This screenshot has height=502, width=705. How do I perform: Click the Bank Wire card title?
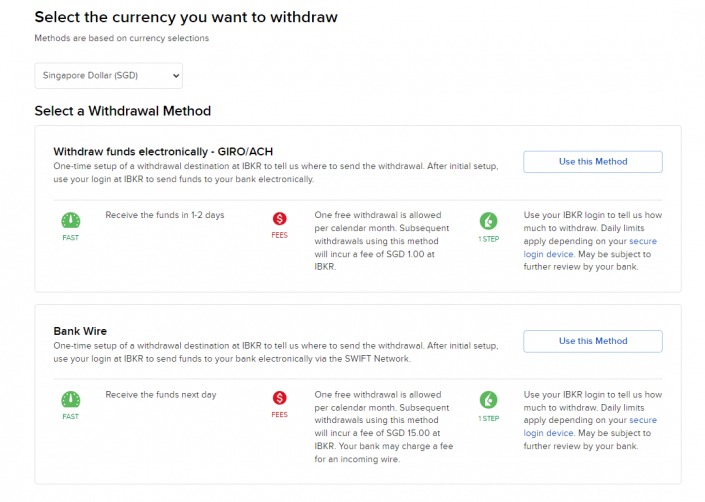coord(80,330)
